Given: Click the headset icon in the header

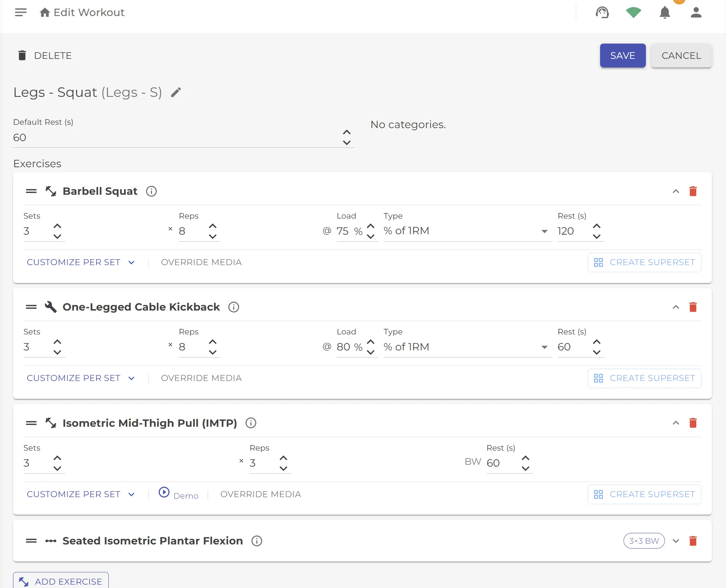Looking at the screenshot, I should [x=602, y=12].
